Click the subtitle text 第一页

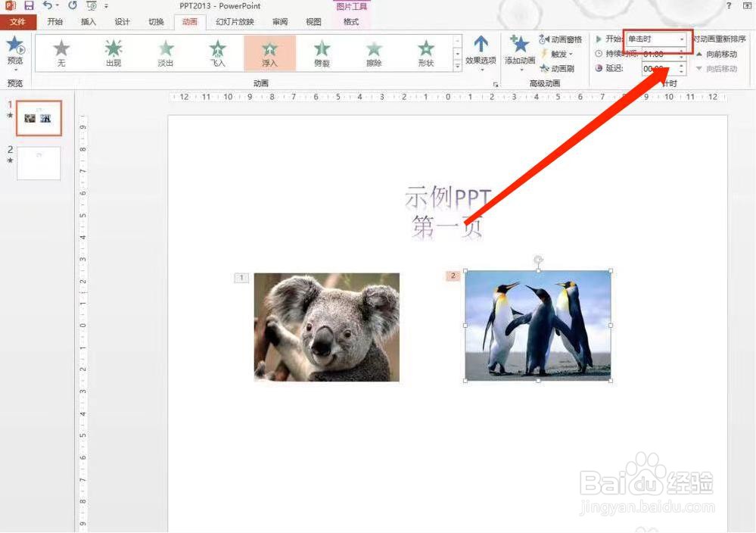pyautogui.click(x=447, y=226)
